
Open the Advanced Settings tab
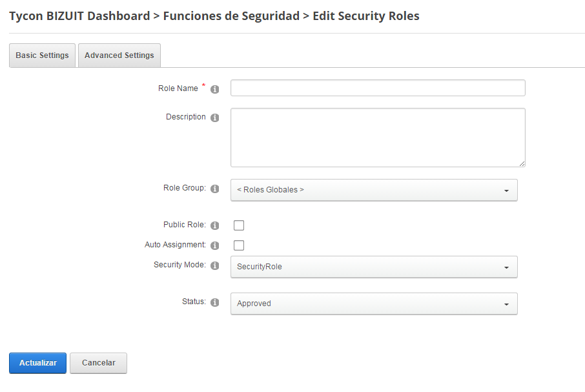pos(119,56)
